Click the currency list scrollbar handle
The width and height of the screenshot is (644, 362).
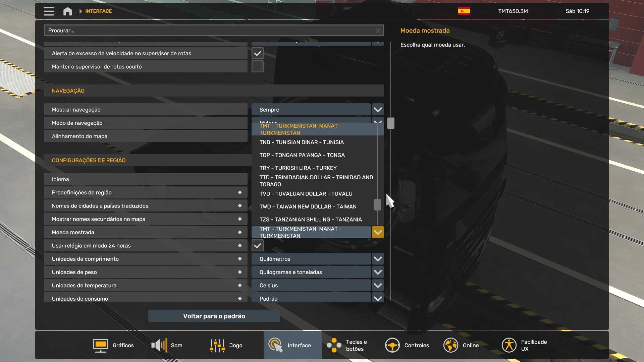(x=377, y=205)
